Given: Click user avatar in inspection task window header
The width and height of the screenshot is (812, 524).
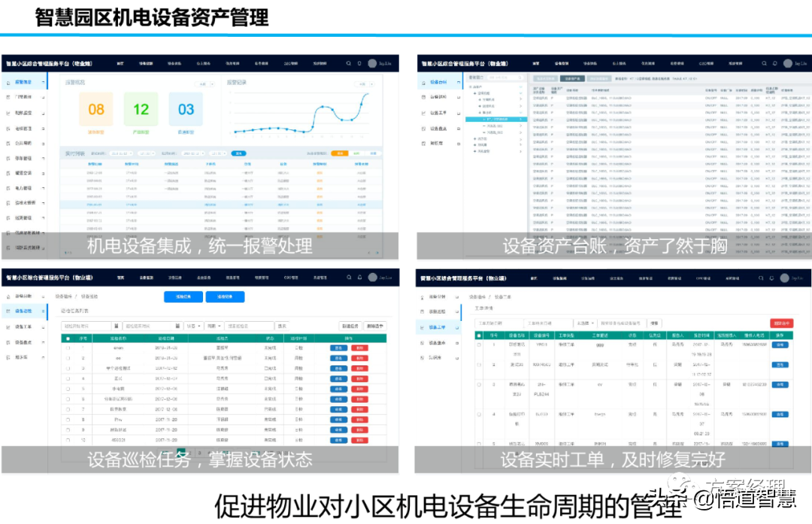Looking at the screenshot, I should pyautogui.click(x=372, y=277).
